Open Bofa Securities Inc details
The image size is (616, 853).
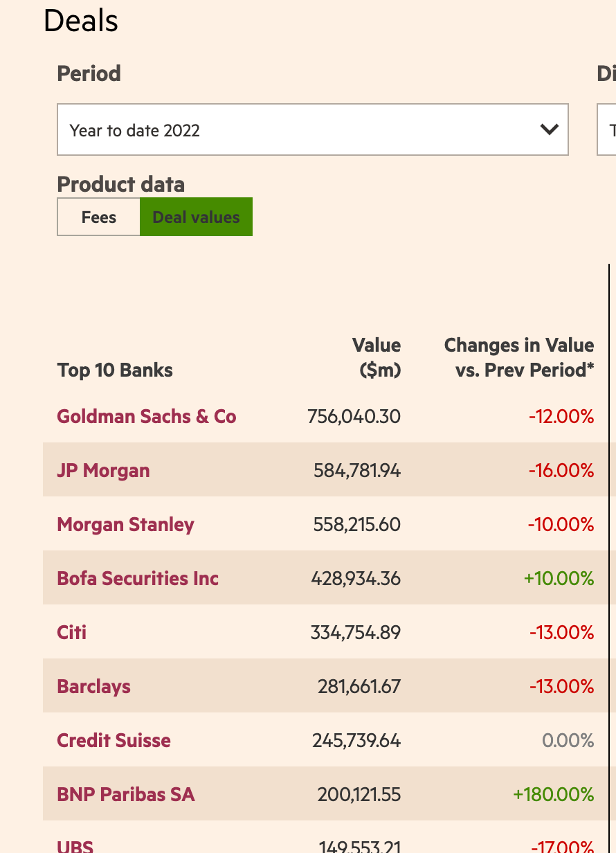tap(138, 579)
